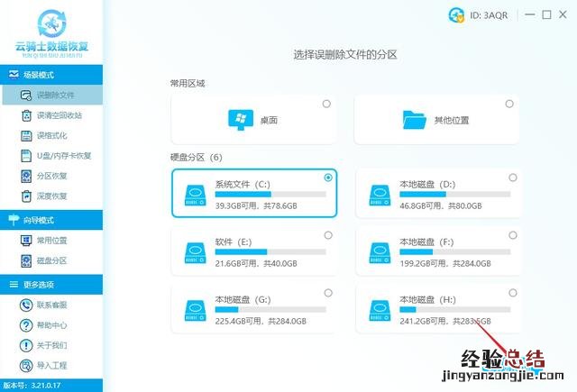Click the drive icon for 软件 (E:)
This screenshot has height=392, width=577.
click(x=196, y=253)
